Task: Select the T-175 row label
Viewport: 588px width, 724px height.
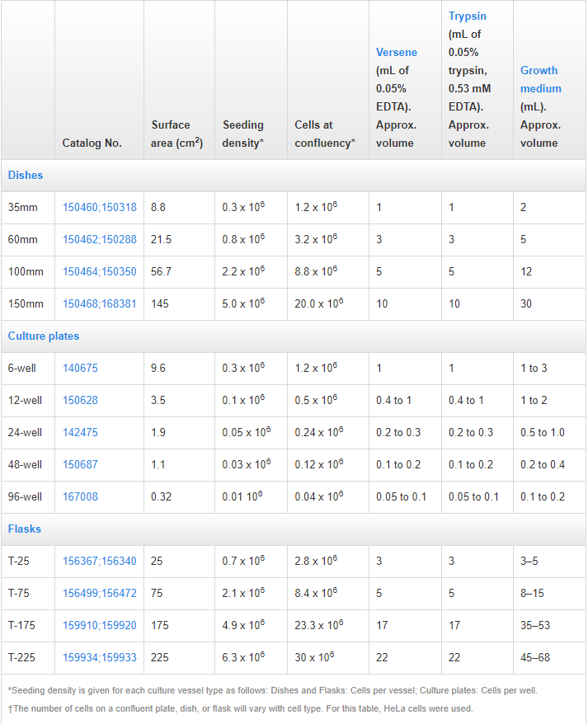Action: coord(21,625)
